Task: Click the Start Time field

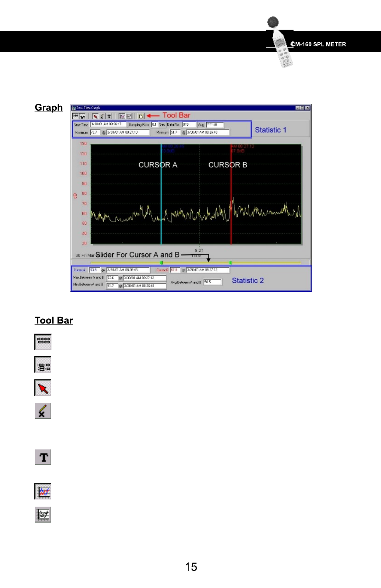Action: [x=108, y=124]
